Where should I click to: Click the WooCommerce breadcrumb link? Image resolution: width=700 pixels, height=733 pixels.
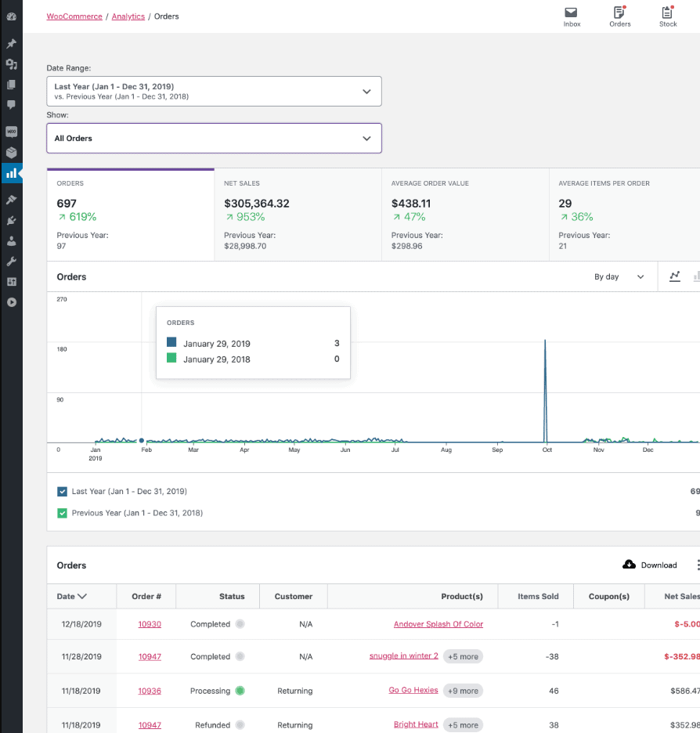point(74,16)
